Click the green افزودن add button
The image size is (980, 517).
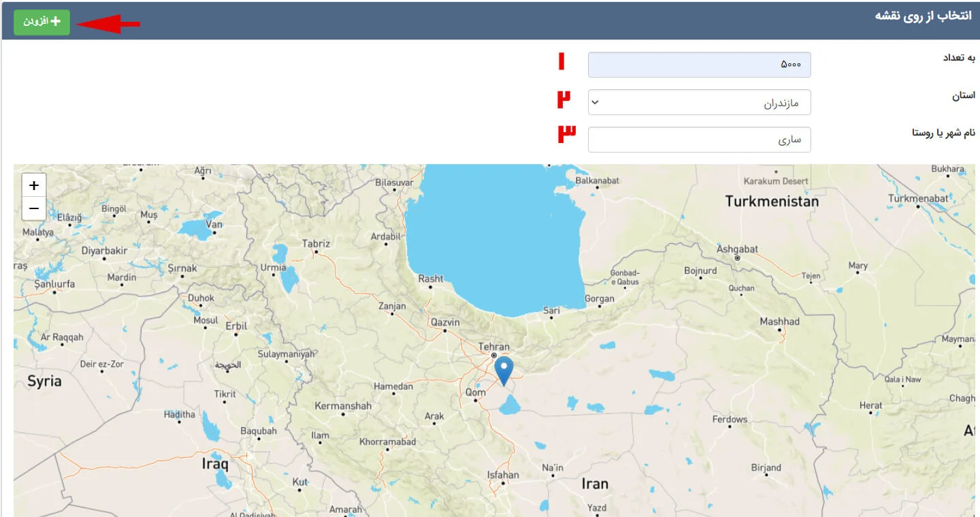[42, 22]
